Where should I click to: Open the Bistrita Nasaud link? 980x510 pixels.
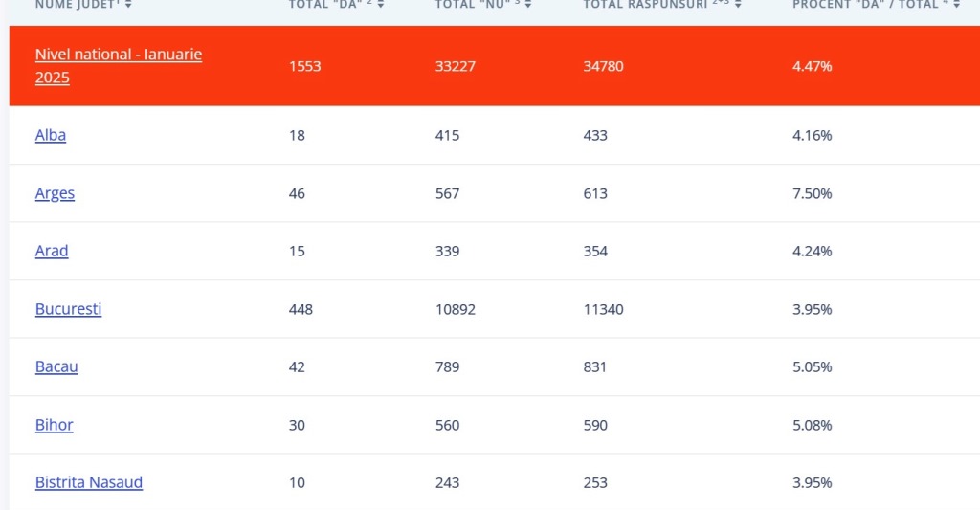[89, 482]
